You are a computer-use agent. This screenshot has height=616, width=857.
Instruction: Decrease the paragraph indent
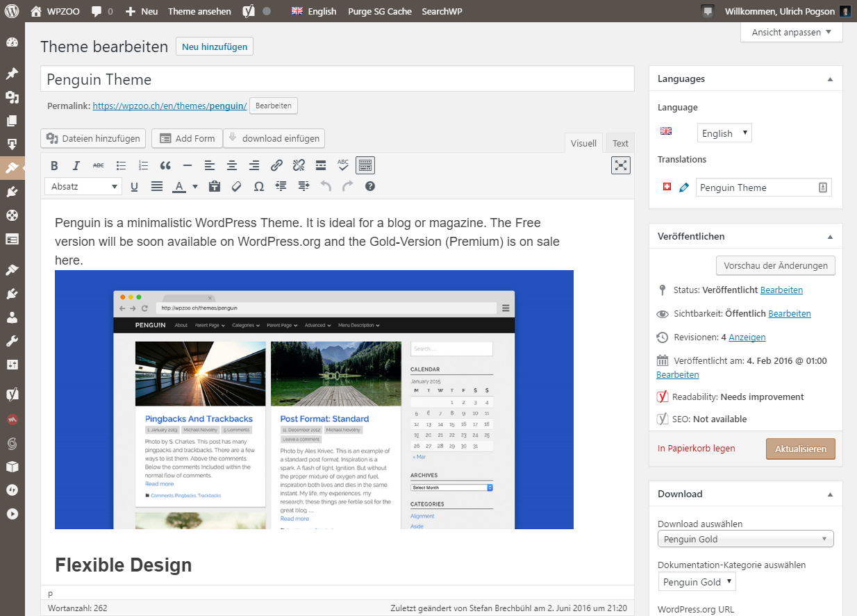[x=281, y=186]
